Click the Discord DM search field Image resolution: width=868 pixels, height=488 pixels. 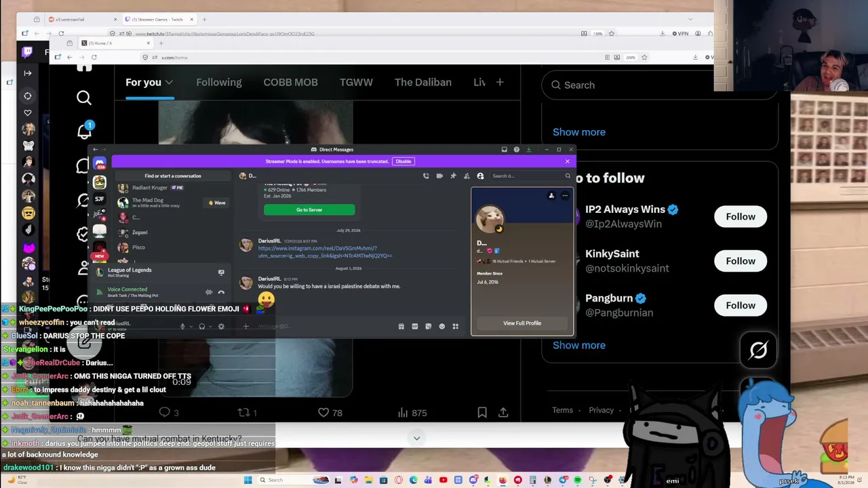531,176
